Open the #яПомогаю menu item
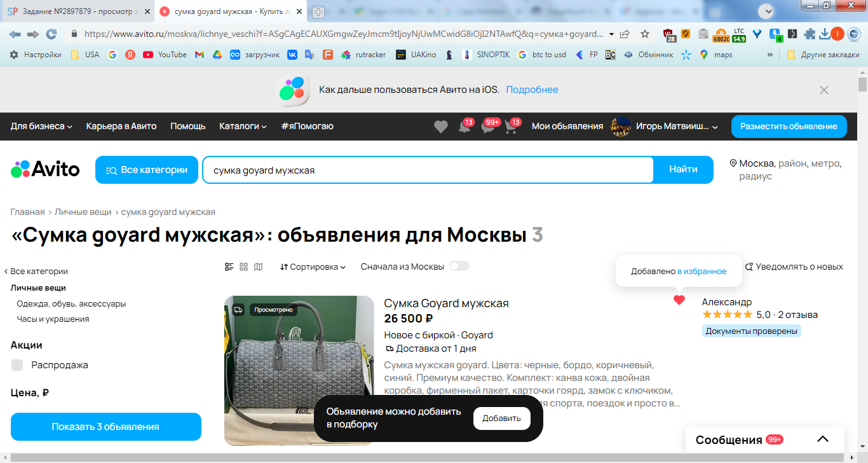The image size is (868, 463). (307, 127)
